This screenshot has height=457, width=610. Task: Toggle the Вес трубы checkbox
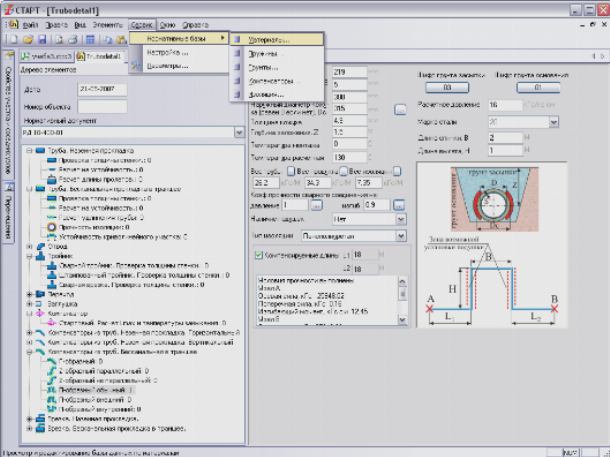tap(291, 171)
